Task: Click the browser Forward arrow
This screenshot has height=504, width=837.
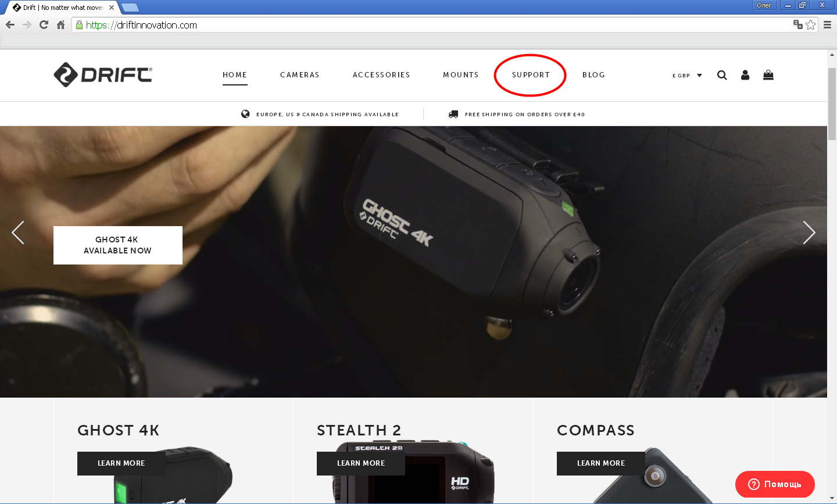Action: [x=27, y=25]
